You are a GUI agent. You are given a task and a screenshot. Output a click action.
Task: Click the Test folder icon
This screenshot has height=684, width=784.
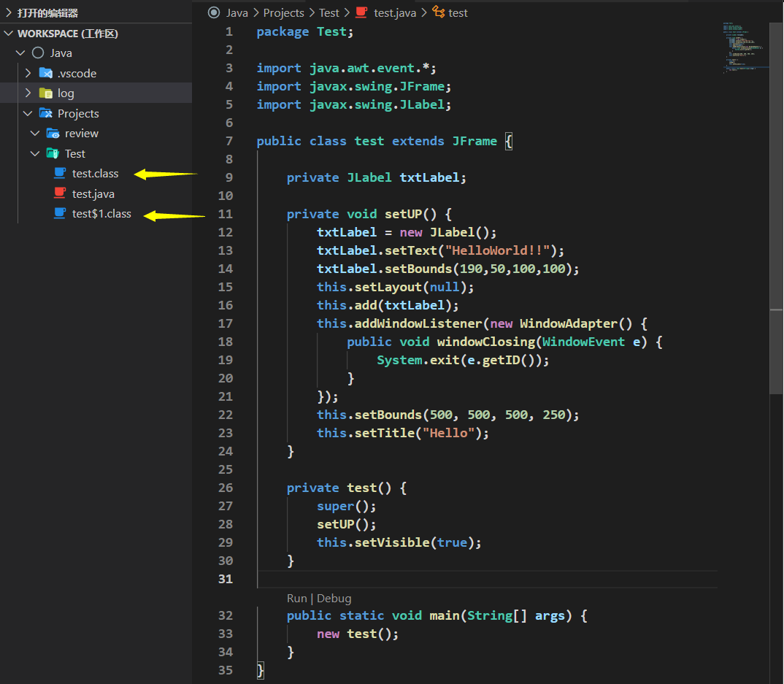coord(53,153)
